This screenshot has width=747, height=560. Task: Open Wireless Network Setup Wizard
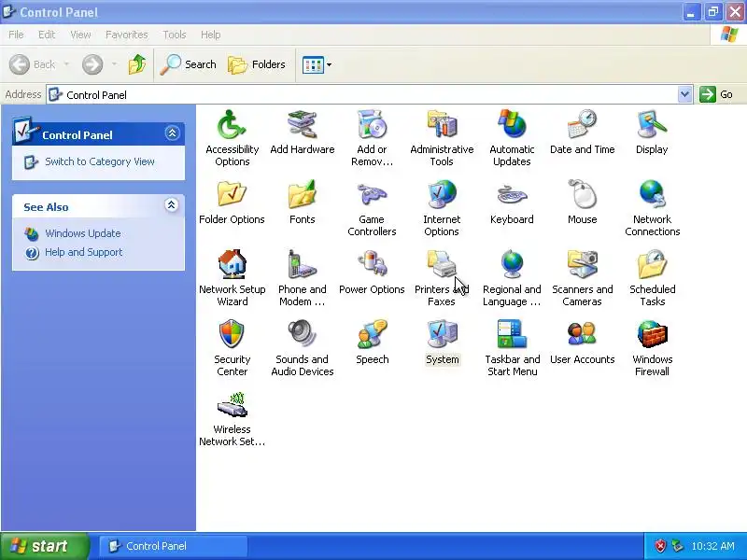(x=232, y=418)
